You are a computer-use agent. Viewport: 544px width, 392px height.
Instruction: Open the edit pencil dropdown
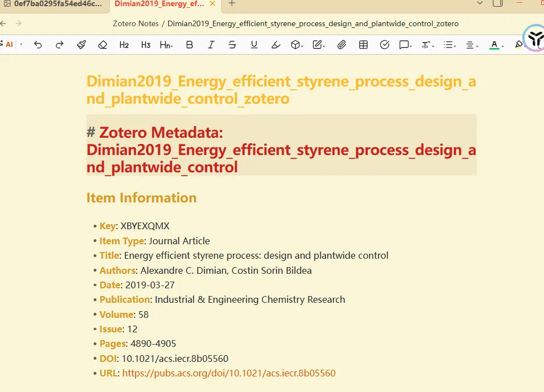(318, 45)
